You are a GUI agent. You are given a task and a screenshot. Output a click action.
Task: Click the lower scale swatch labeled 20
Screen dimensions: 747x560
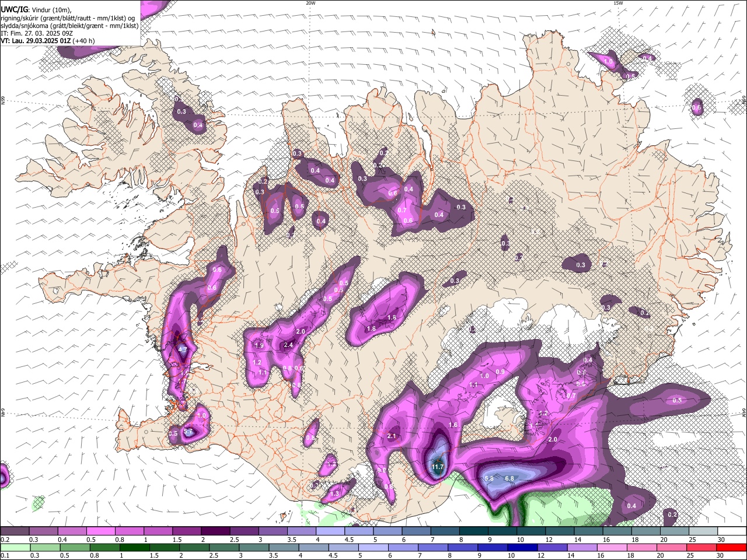(x=671, y=547)
